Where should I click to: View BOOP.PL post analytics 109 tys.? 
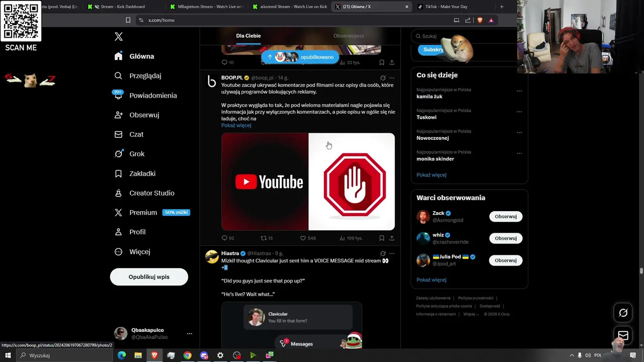point(351,238)
